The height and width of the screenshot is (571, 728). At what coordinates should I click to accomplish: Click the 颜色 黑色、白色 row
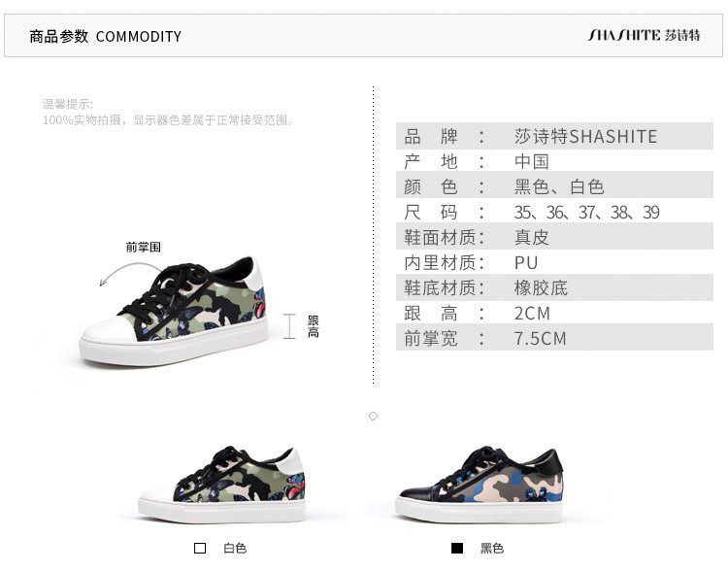554,186
